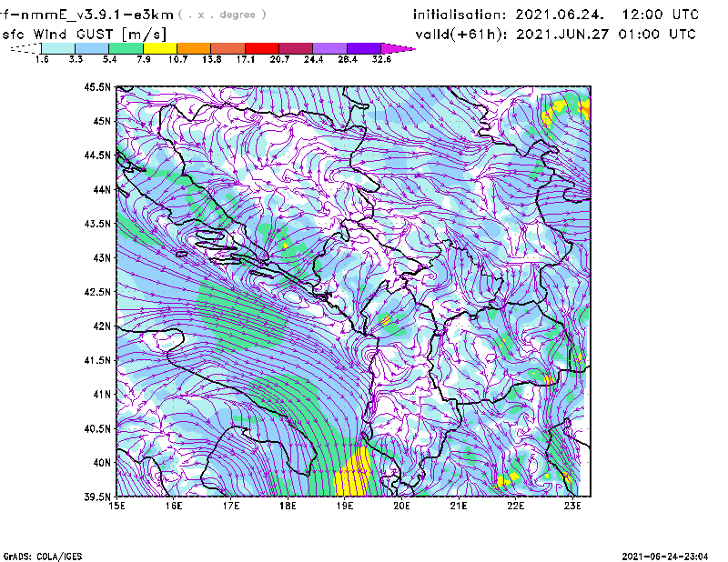Screen dimensions: 728x562
Task: Click the 'GrADS: COLA/IGES' credit text
Action: click(x=43, y=557)
